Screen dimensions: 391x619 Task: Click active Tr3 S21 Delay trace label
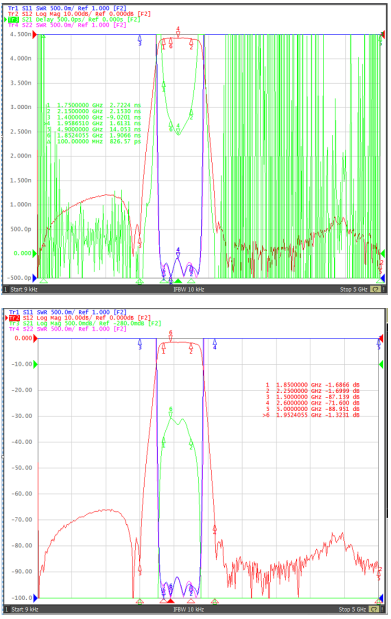74,19
